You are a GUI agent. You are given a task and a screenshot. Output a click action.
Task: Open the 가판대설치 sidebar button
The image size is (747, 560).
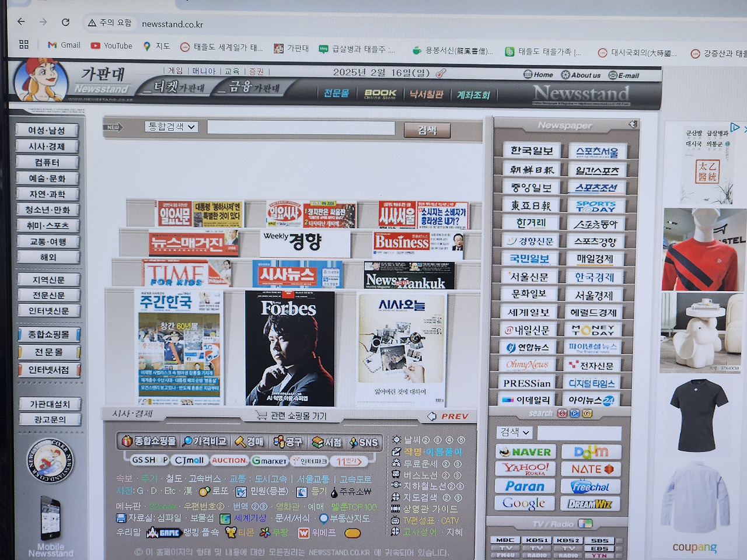[x=50, y=404]
